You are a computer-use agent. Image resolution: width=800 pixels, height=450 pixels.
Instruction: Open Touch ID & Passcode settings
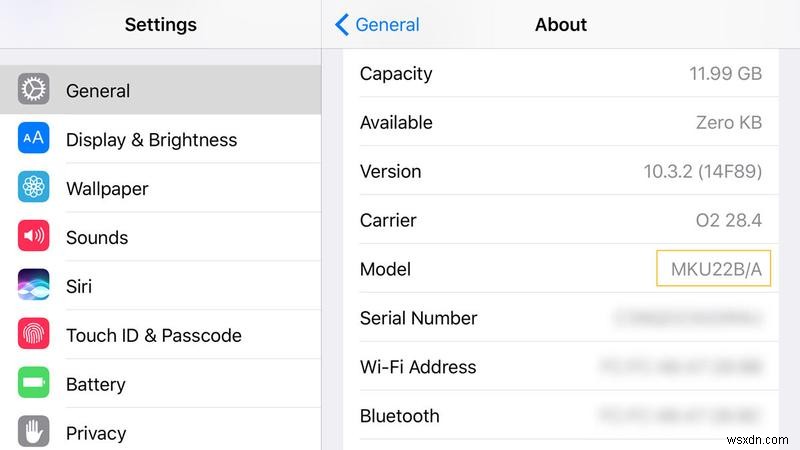pyautogui.click(x=153, y=336)
